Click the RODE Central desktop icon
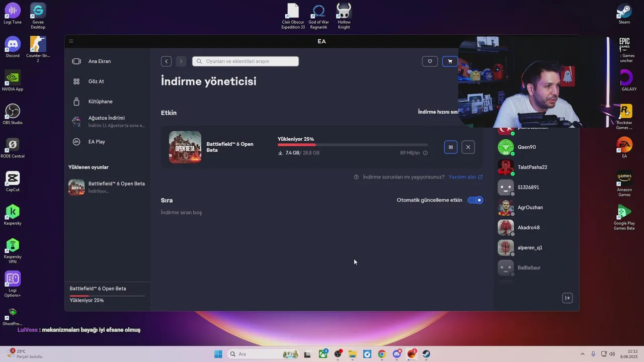Viewport: 644px width, 362px height. point(13,148)
